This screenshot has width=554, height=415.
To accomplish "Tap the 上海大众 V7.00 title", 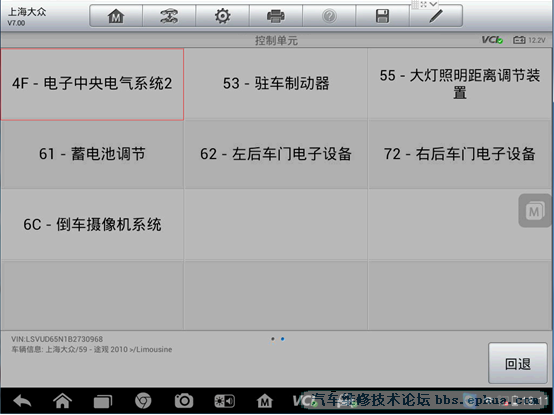I will click(x=27, y=16).
